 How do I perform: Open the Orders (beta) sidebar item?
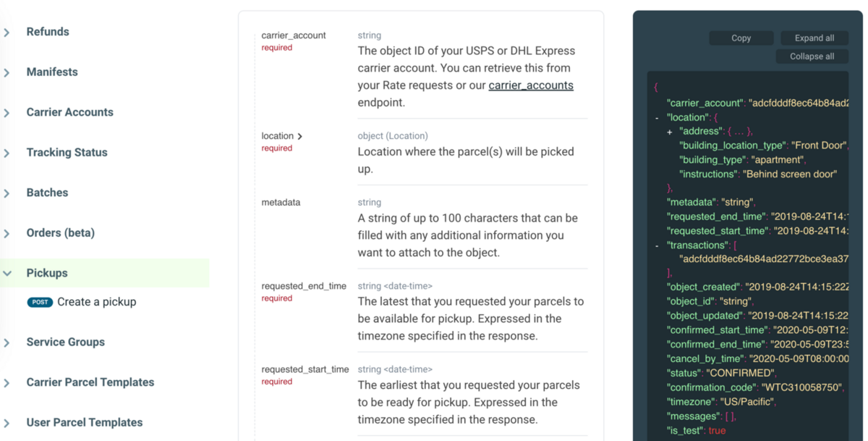click(x=61, y=232)
